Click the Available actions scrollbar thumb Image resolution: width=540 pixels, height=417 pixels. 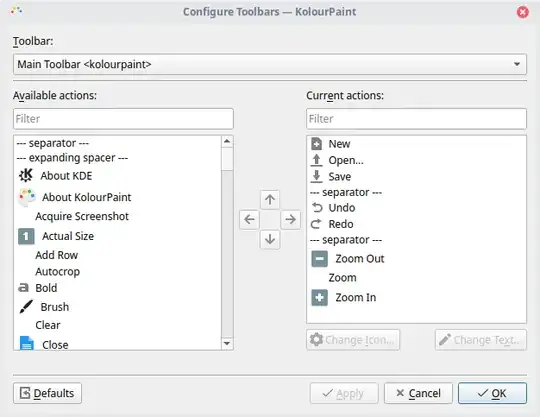pos(227,159)
